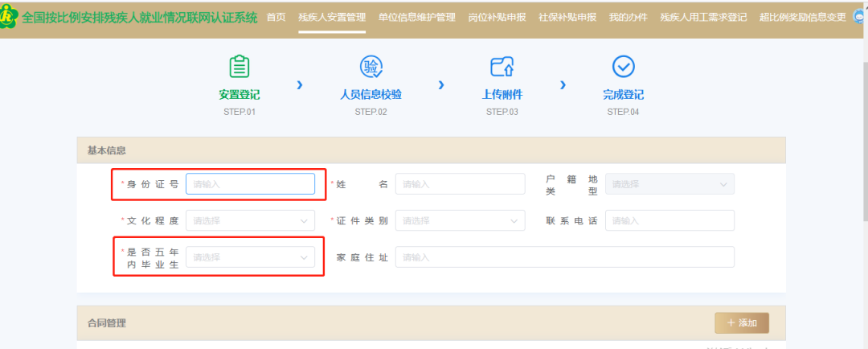
Task: Click the 添加 button in 合同管理
Action: [742, 323]
